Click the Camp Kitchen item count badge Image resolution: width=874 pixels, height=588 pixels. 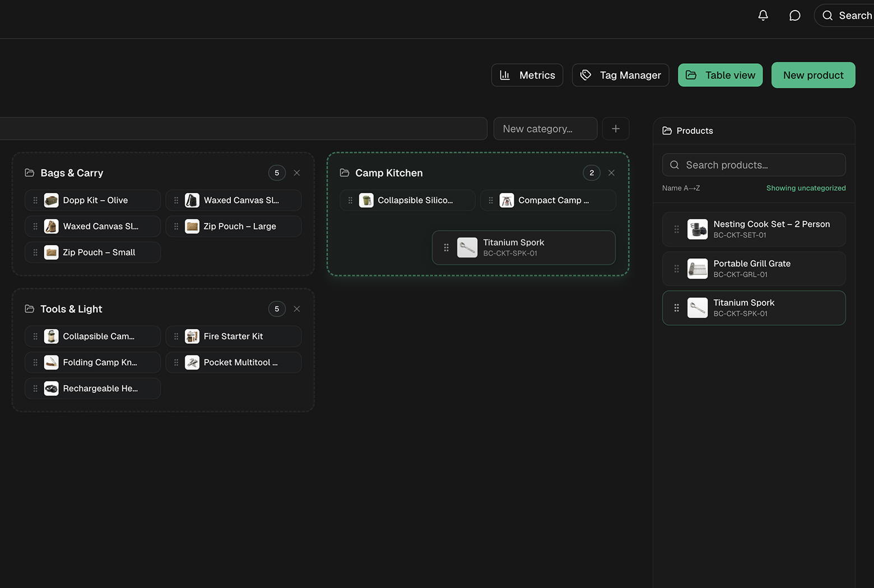[592, 173]
